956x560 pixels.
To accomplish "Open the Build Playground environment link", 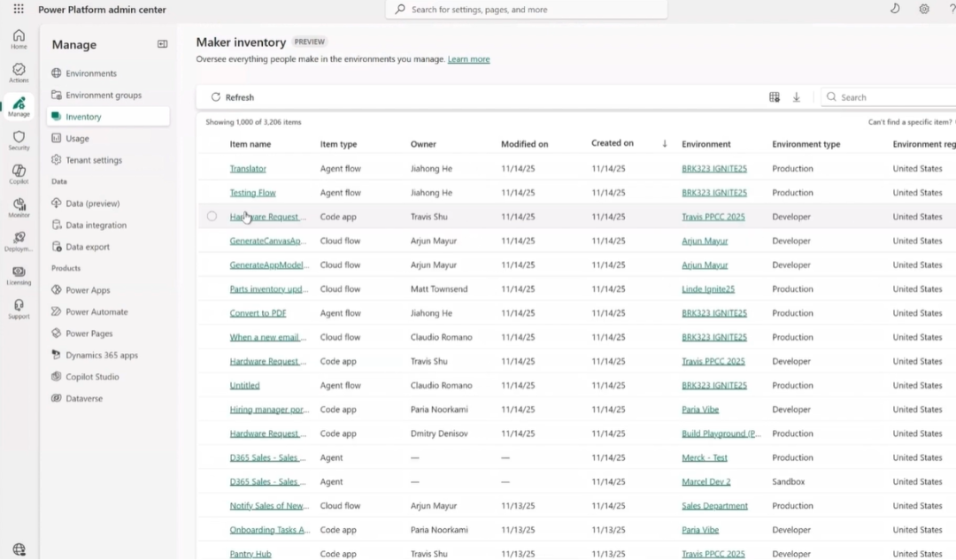I will tap(721, 433).
